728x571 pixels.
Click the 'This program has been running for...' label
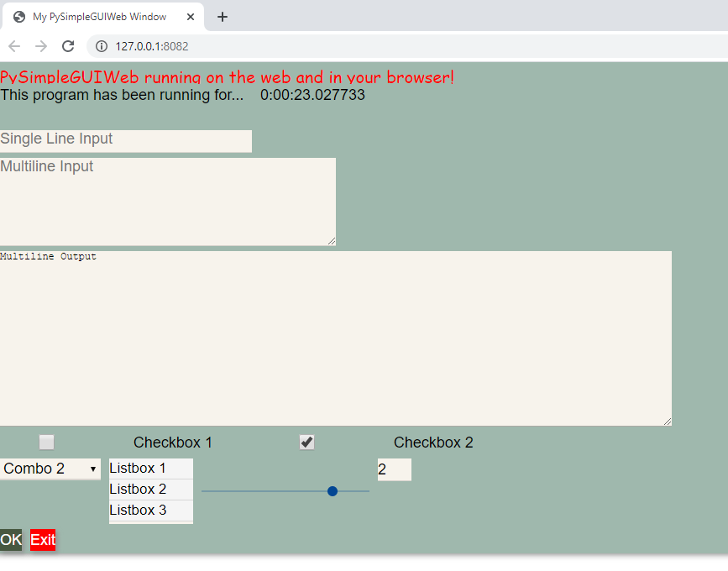point(122,95)
